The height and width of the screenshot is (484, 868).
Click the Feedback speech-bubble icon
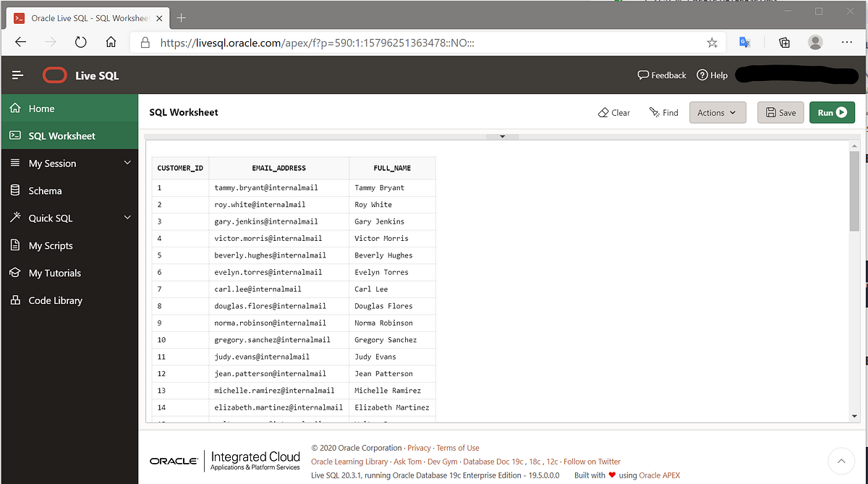(642, 75)
